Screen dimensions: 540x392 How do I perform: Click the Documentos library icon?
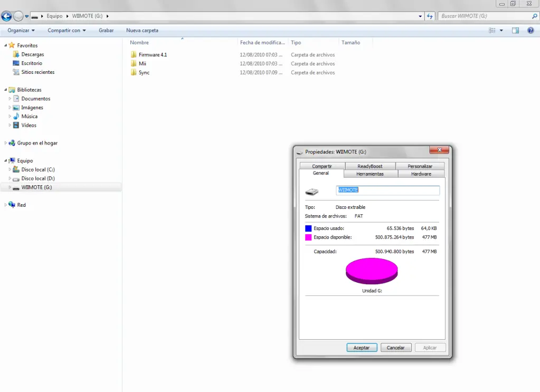[16, 99]
